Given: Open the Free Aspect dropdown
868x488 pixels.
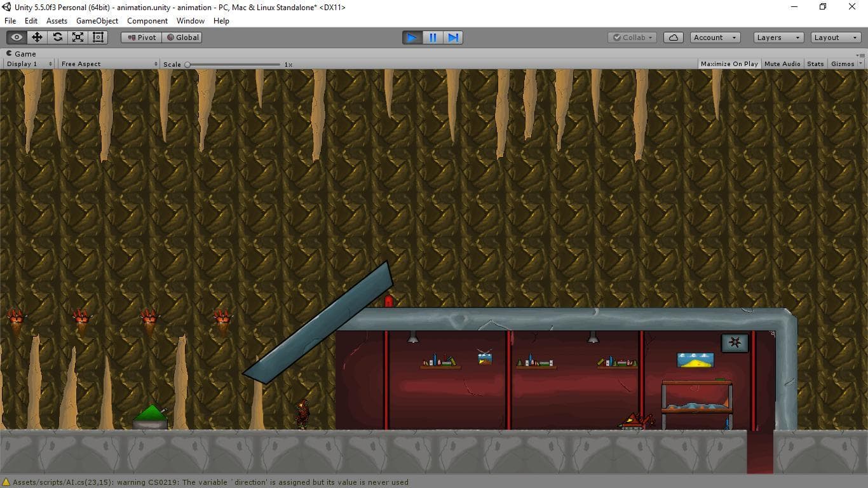Looking at the screenshot, I should pyautogui.click(x=109, y=64).
